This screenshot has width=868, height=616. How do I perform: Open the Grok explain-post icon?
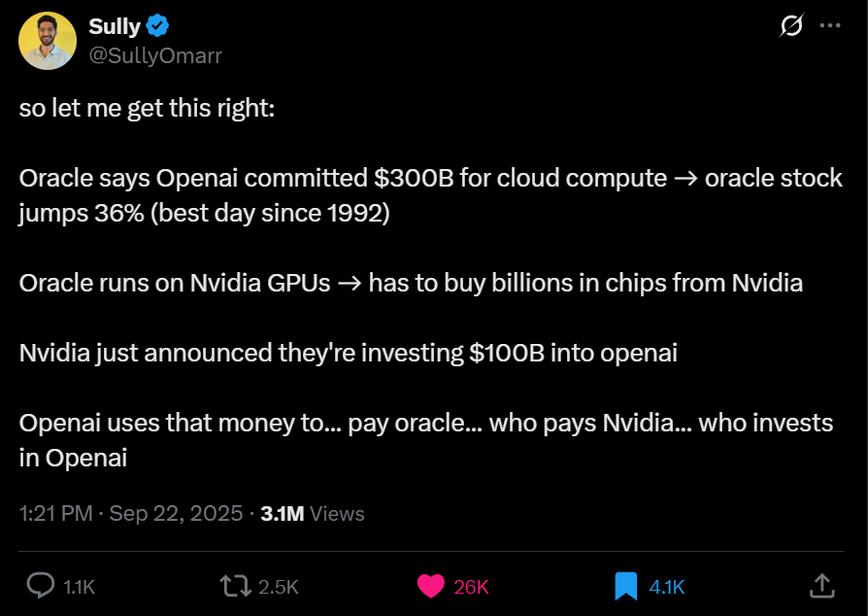click(791, 26)
